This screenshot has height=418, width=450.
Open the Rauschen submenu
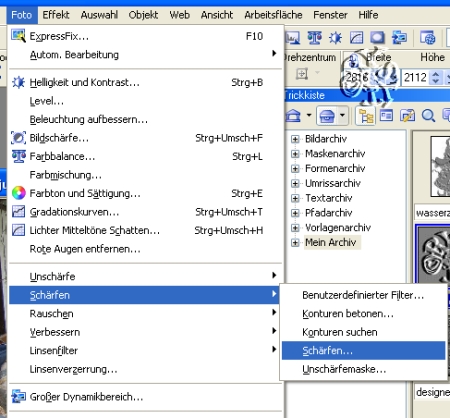(x=145, y=314)
